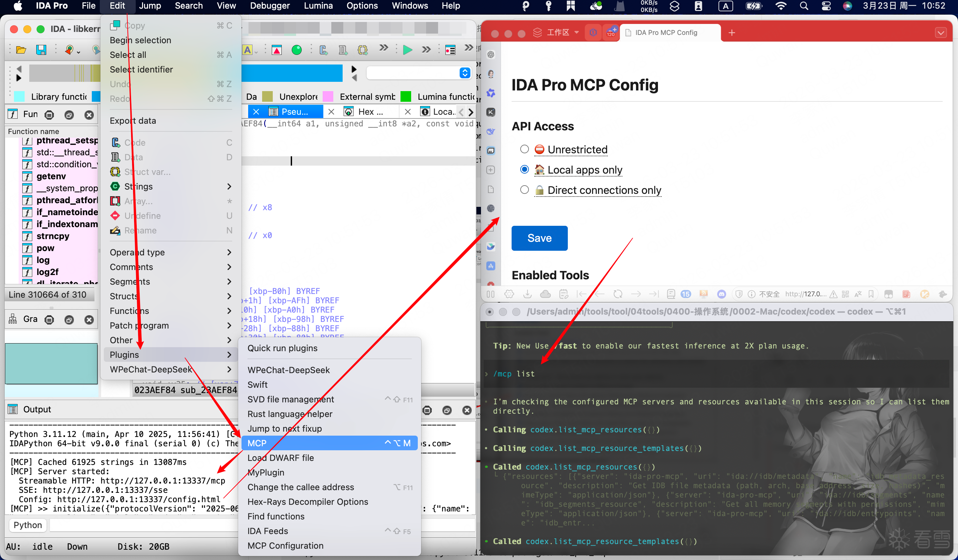Close the Output panel with X icon
This screenshot has width=958, height=560.
point(467,410)
